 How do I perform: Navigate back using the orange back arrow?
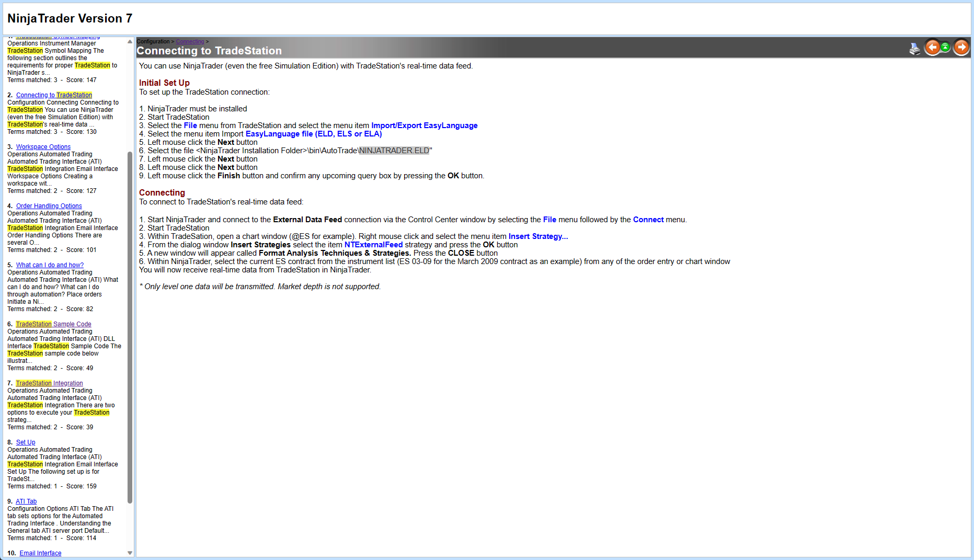coord(933,47)
